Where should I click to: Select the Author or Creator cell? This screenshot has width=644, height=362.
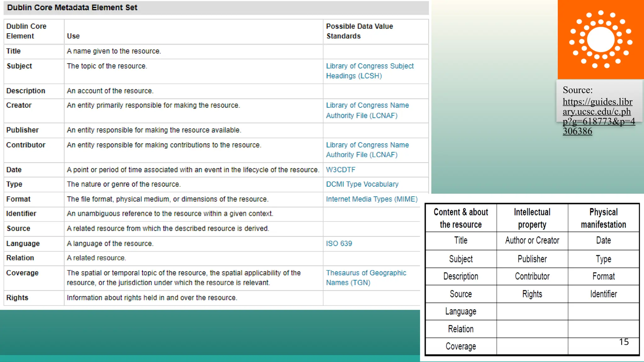532,241
